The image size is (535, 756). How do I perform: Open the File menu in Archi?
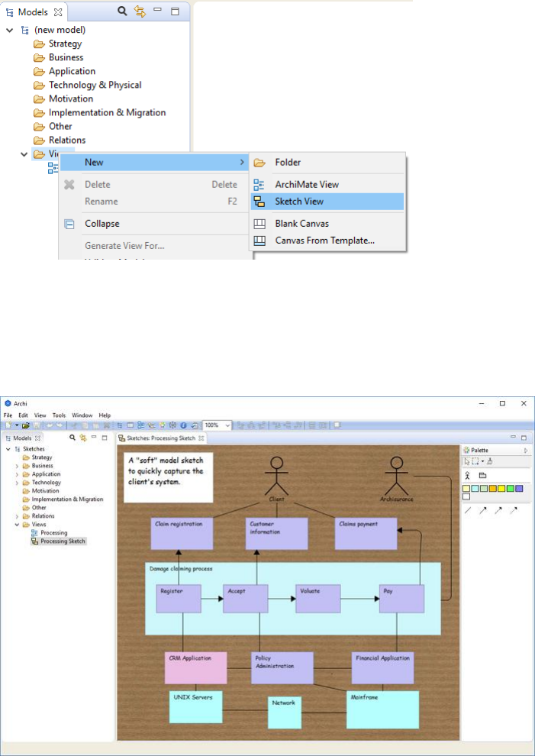8,415
